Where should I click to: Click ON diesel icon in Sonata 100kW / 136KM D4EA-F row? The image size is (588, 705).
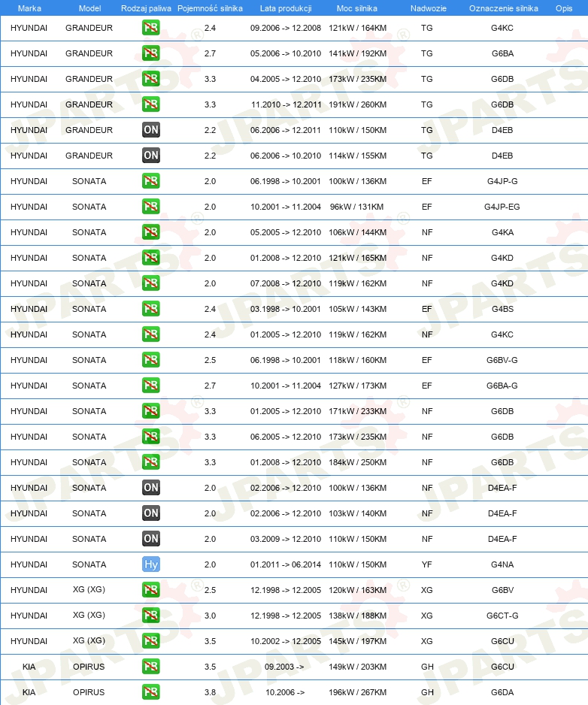pyautogui.click(x=150, y=488)
